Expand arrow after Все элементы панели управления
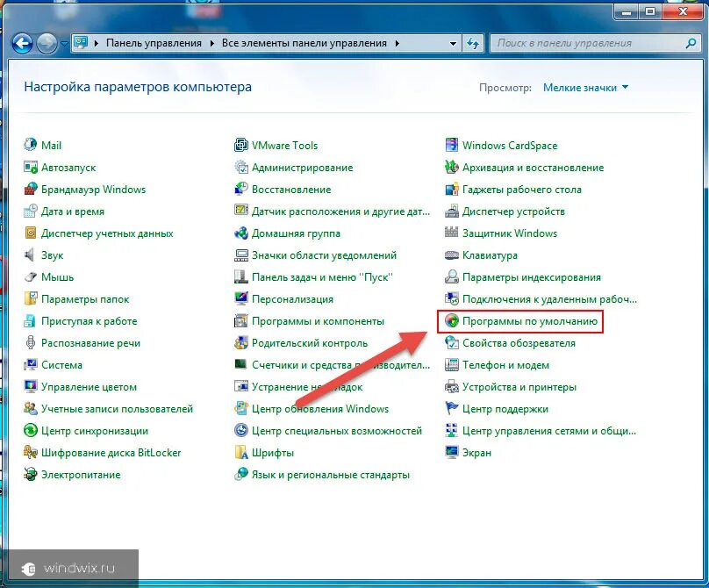 (x=397, y=43)
